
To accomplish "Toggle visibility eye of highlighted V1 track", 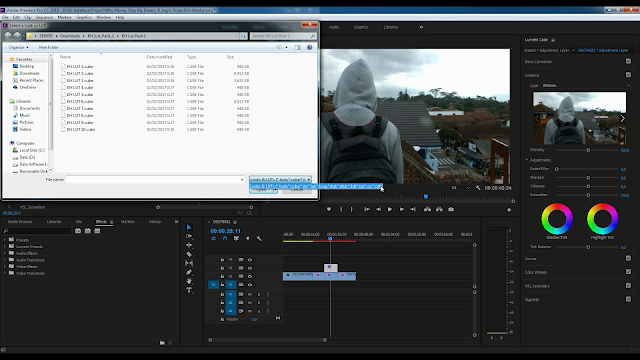I will click(250, 284).
